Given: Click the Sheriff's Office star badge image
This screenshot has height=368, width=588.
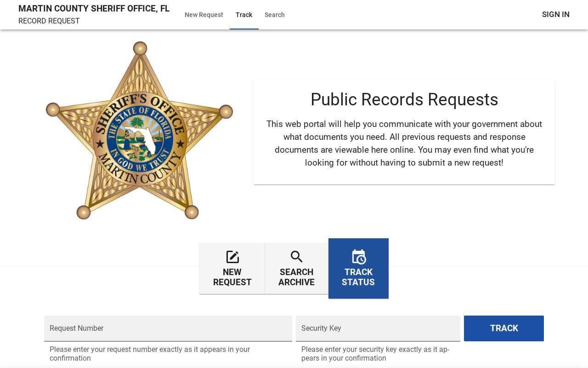Looking at the screenshot, I should (140, 130).
